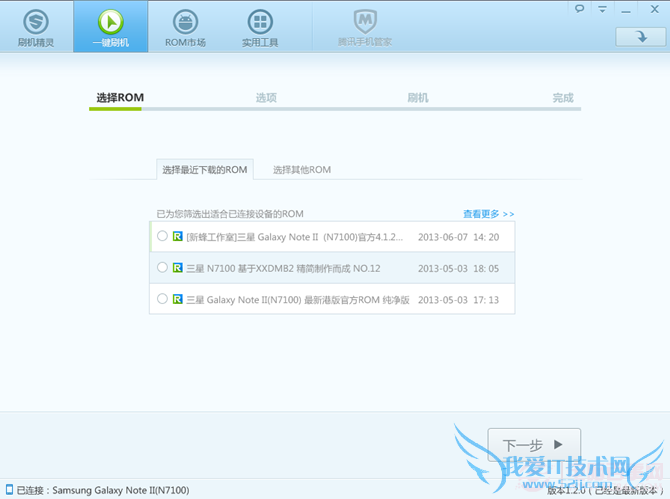Select the 一键刷机 toolbar section
The image size is (670, 499).
111,27
